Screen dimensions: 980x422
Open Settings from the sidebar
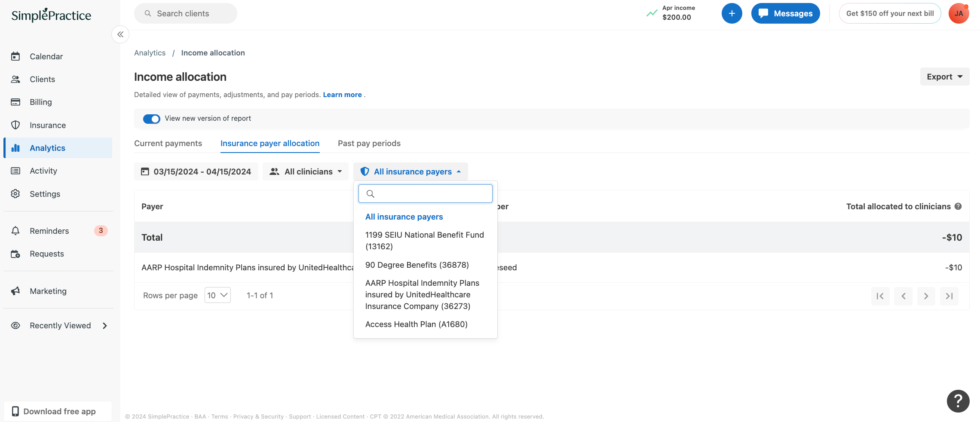point(45,194)
